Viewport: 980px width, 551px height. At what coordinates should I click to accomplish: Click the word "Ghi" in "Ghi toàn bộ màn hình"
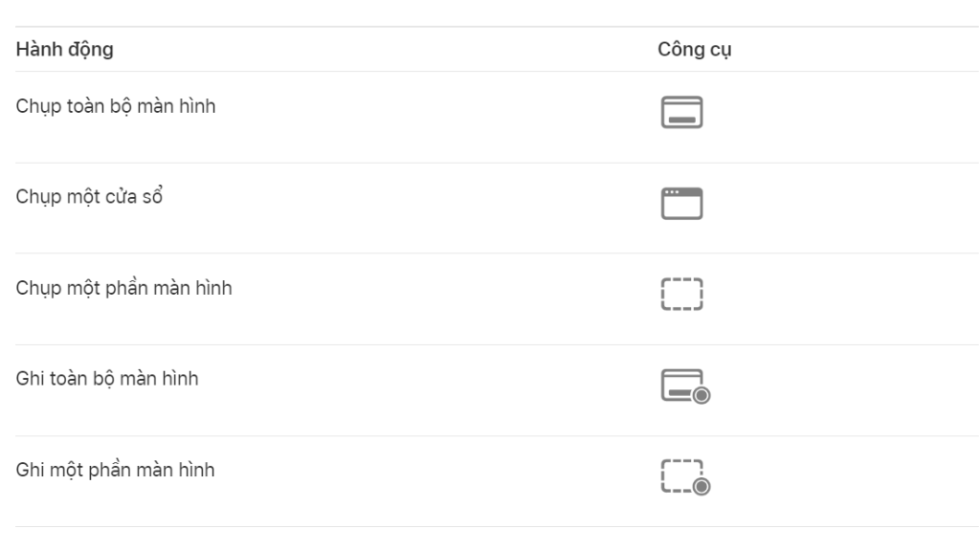28,379
